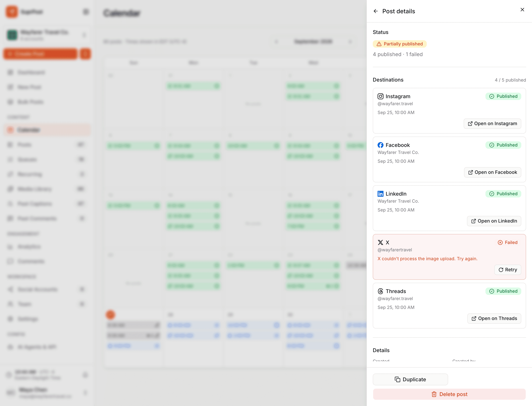Duplicate this post

pyautogui.click(x=410, y=379)
